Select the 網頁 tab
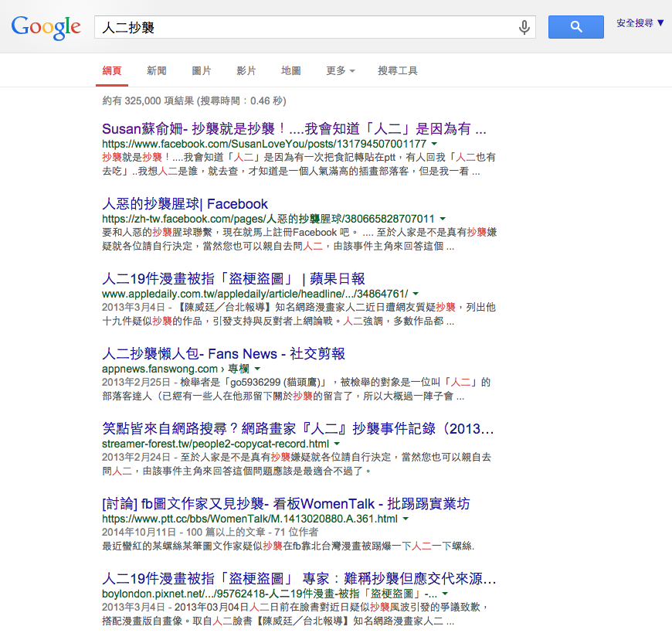The width and height of the screenshot is (672, 640). click(x=112, y=71)
